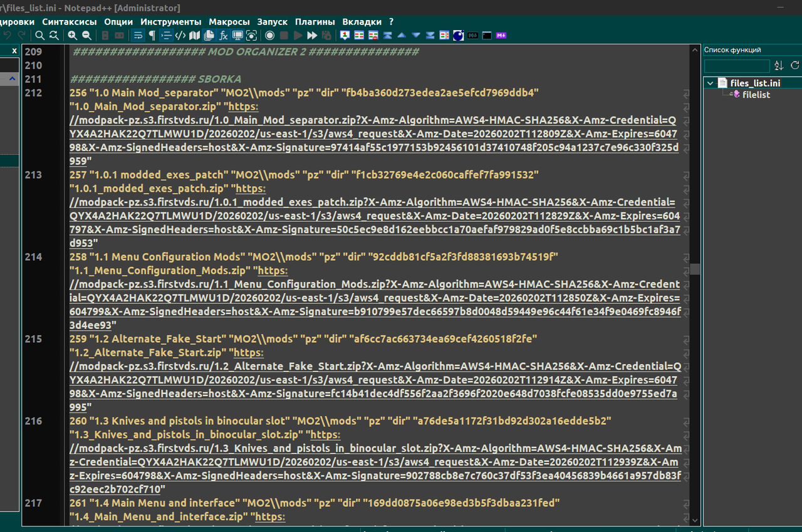Viewport: 802px width, 532px height.
Task: Click the colored-rows plugin icon after the marker icon
Action: pyautogui.click(x=359, y=36)
